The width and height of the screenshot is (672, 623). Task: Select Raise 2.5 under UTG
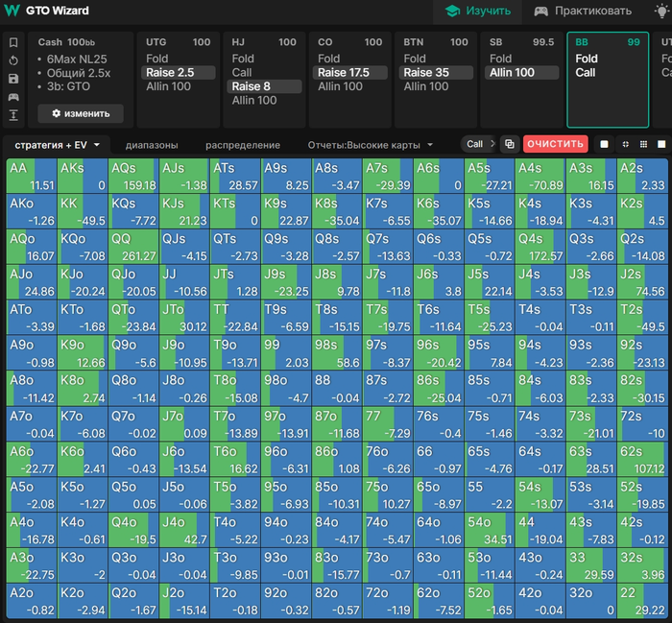[x=178, y=72]
